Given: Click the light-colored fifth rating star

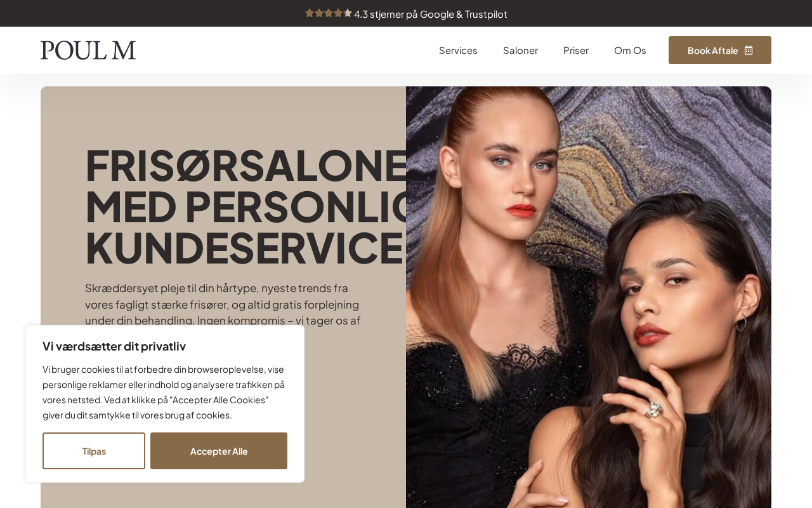Looking at the screenshot, I should [348, 13].
